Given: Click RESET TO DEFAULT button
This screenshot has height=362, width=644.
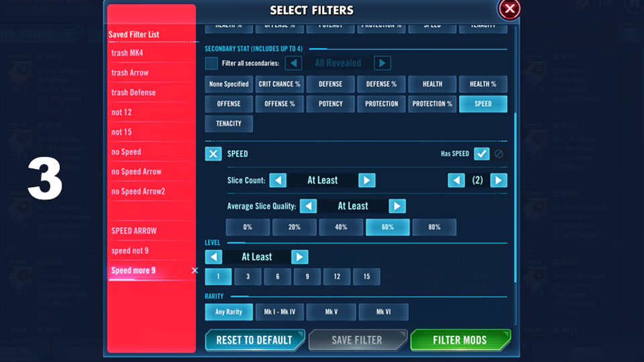Looking at the screenshot, I should tap(255, 341).
